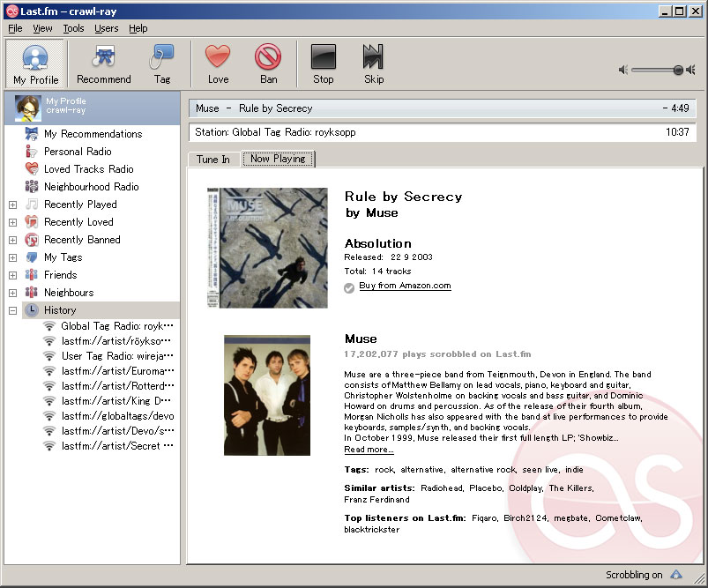Viewport: 708px width, 588px height.
Task: Expand the My Tags node
Action: (12, 257)
